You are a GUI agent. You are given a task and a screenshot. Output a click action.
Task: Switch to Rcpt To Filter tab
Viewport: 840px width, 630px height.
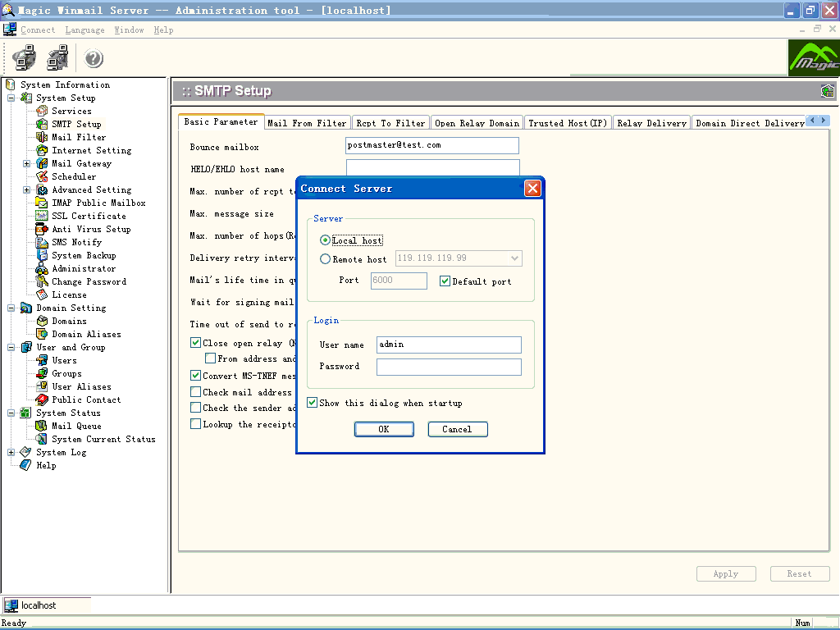(x=390, y=123)
